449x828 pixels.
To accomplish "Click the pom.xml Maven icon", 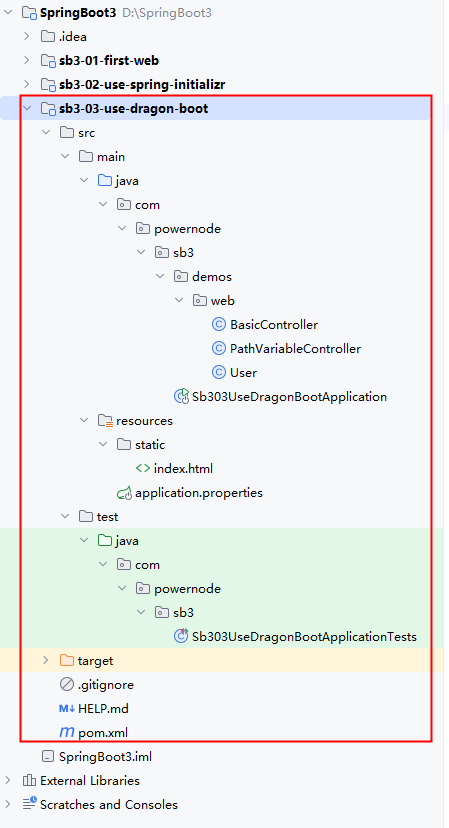I will tap(67, 732).
